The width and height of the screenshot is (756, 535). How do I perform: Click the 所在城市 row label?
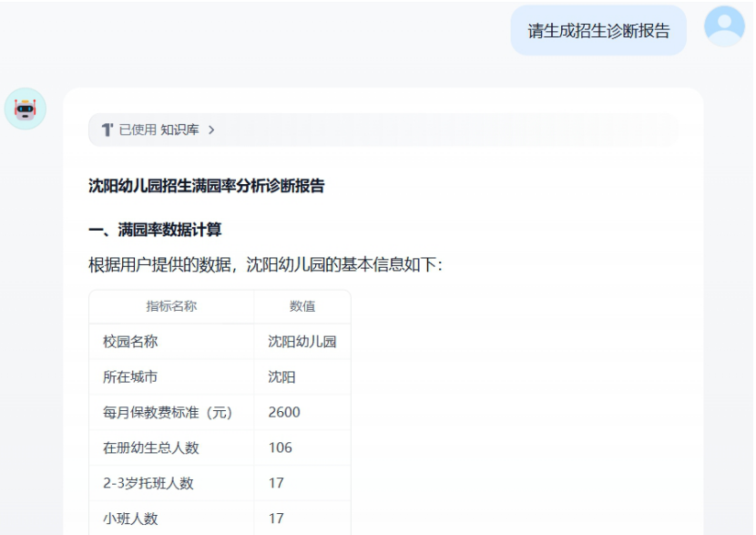[130, 377]
